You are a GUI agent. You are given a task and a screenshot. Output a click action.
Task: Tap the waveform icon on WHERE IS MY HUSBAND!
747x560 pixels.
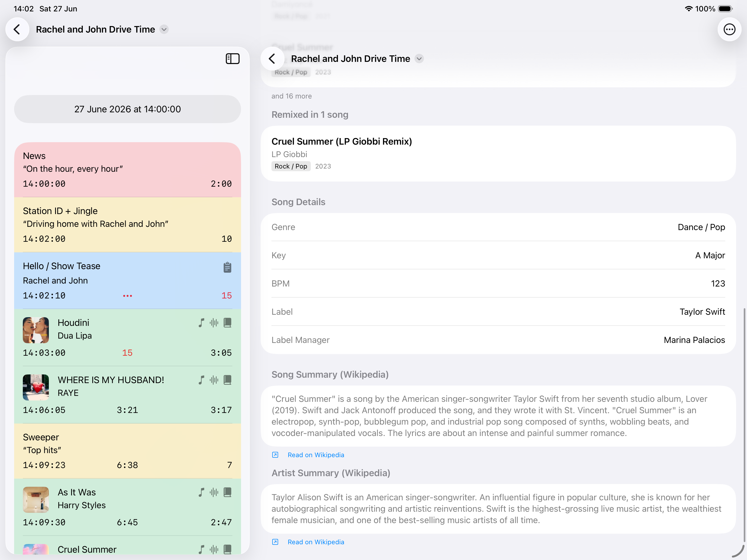coord(214,380)
